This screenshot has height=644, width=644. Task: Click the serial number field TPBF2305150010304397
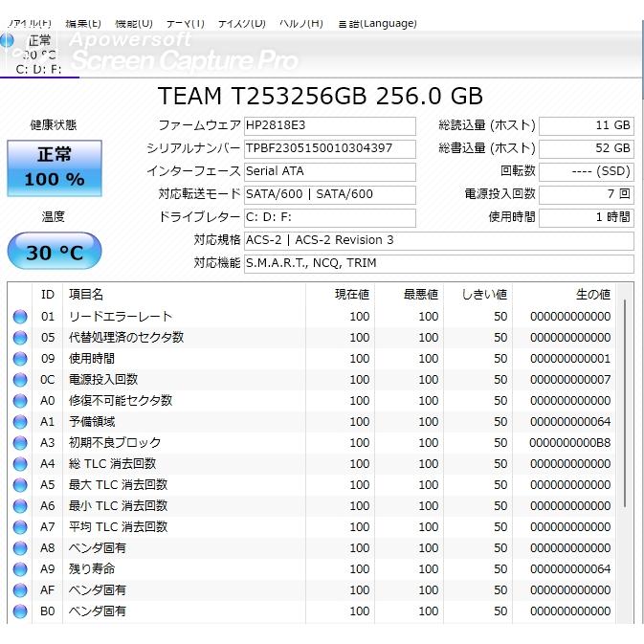point(330,148)
